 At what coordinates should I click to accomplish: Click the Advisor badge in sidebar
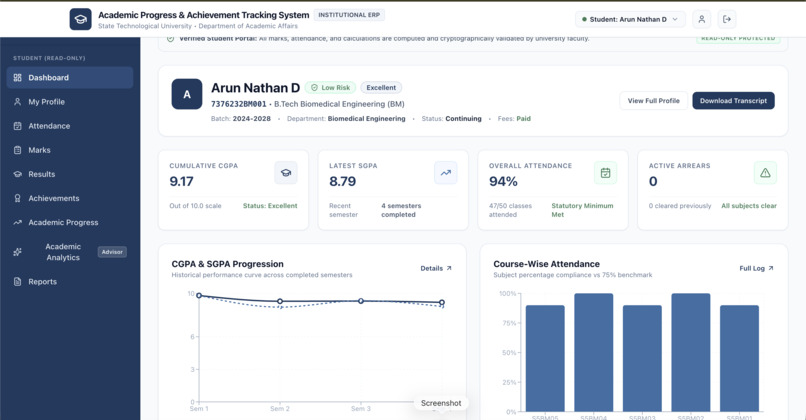pos(112,252)
